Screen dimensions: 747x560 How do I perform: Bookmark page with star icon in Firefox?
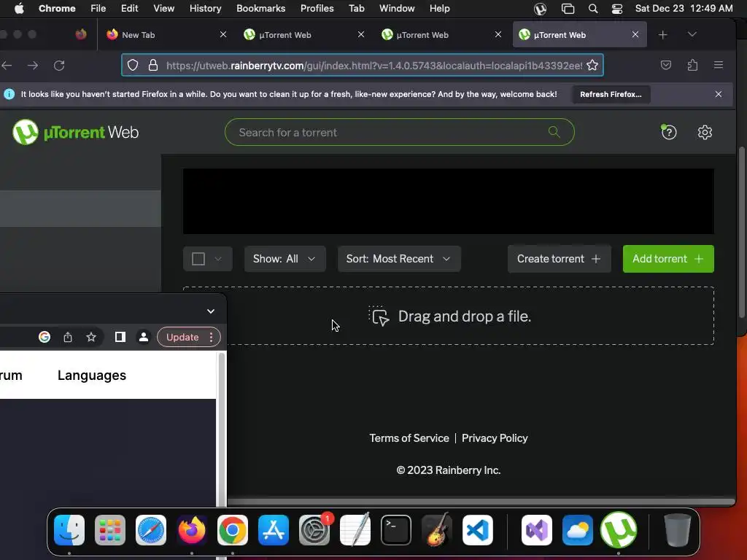point(592,65)
